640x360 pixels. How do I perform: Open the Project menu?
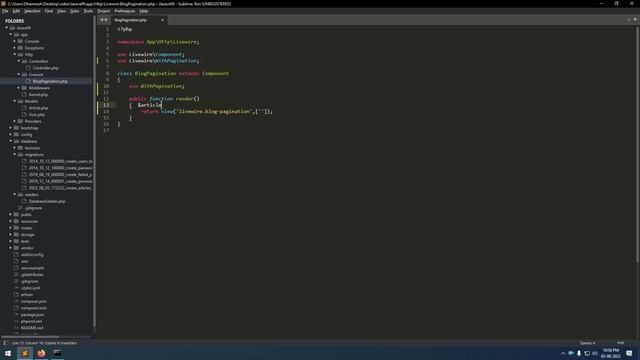[x=104, y=11]
